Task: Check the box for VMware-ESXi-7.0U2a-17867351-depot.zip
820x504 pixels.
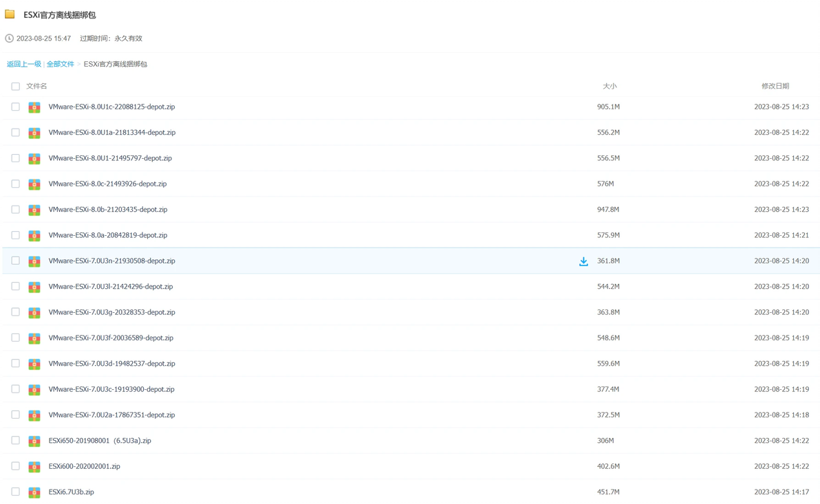Action: (16, 415)
